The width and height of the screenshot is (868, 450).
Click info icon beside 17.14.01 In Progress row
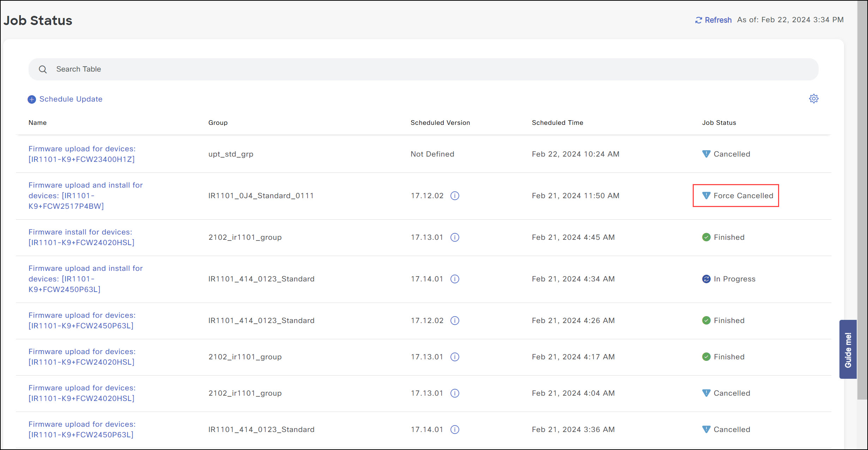click(455, 279)
